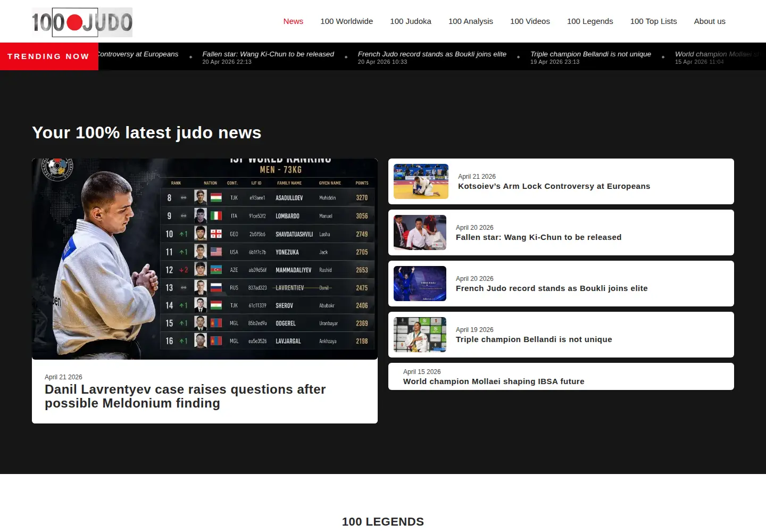The width and height of the screenshot is (766, 532).
Task: Open the About us page
Action: click(x=710, y=21)
